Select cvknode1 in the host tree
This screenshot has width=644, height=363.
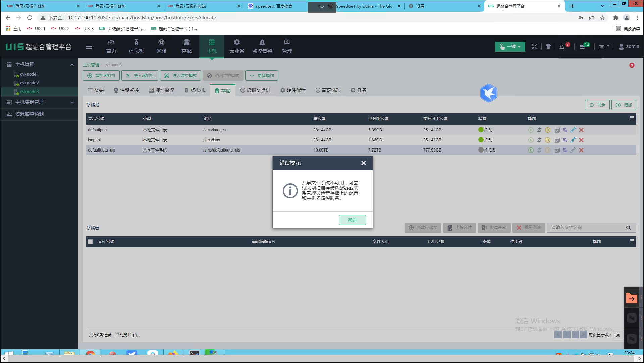pyautogui.click(x=30, y=74)
